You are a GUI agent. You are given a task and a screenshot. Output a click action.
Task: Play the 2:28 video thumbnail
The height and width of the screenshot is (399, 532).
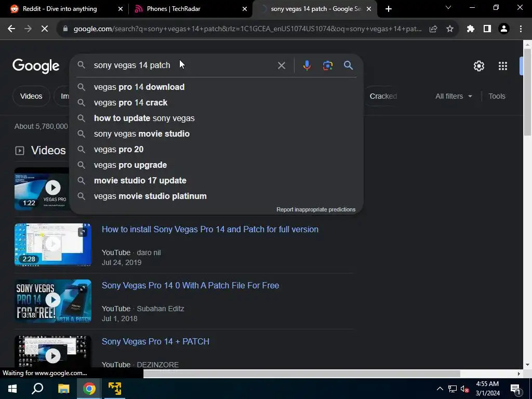pos(53,244)
